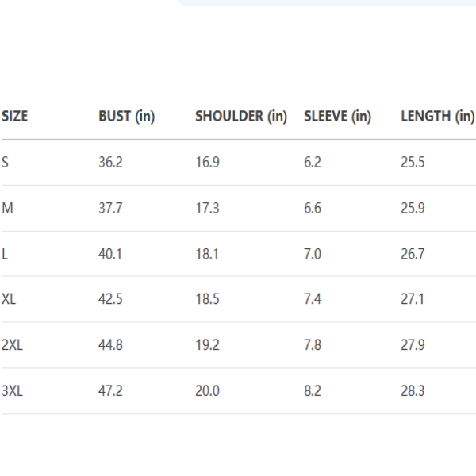Click length value 27.1 for size XL
476x476 pixels.
pyautogui.click(x=413, y=300)
